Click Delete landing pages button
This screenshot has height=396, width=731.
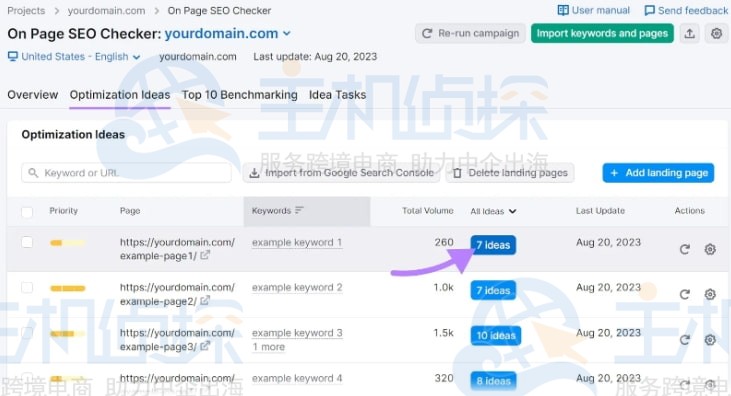510,173
